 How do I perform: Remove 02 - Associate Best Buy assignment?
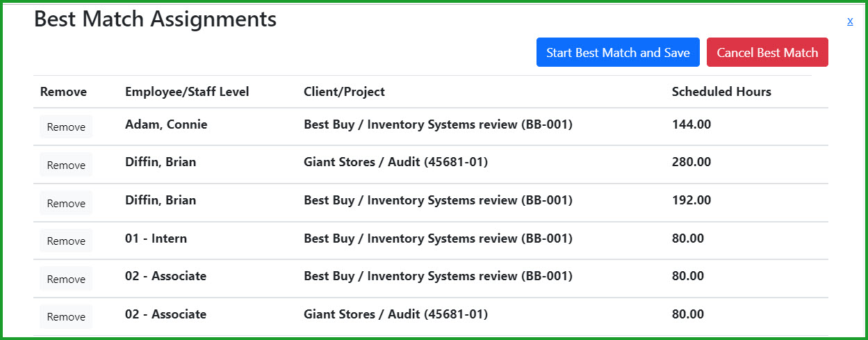66,280
